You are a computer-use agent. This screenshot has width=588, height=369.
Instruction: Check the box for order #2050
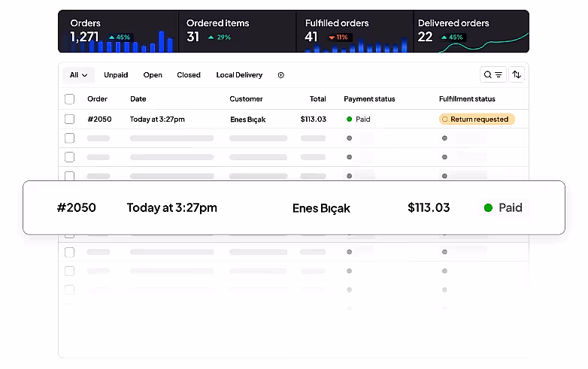70,119
